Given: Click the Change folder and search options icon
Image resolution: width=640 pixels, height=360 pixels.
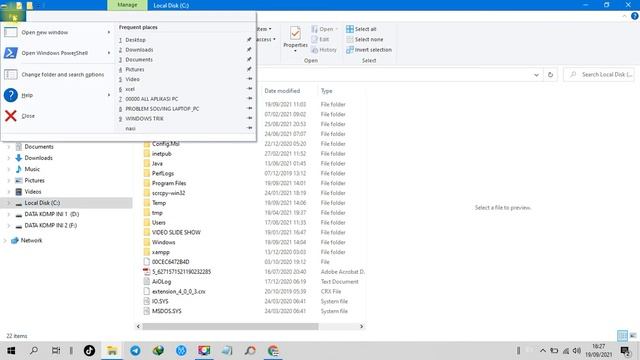Looking at the screenshot, I should pos(11,75).
